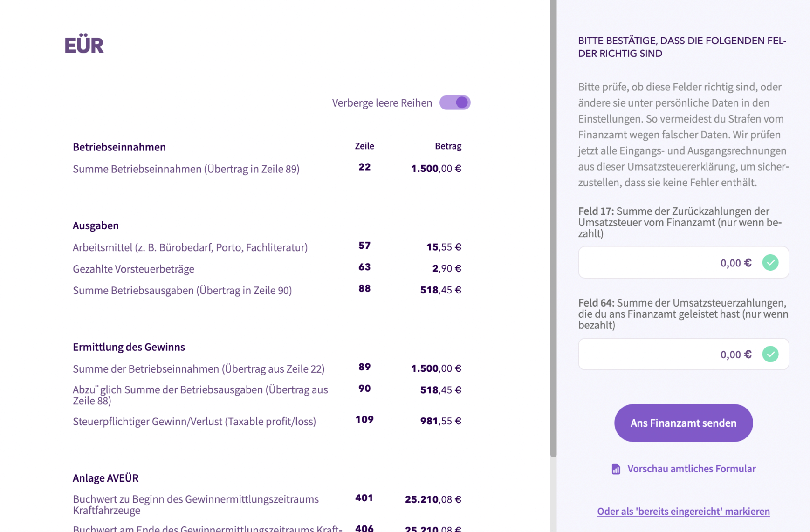Click the vertical scrollbar of the EÜR panel

[553, 233]
